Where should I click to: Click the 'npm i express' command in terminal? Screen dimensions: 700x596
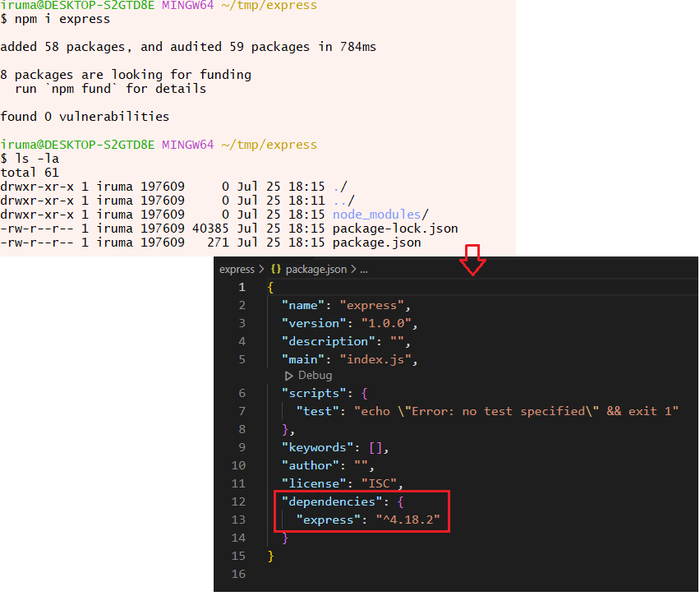click(x=62, y=19)
